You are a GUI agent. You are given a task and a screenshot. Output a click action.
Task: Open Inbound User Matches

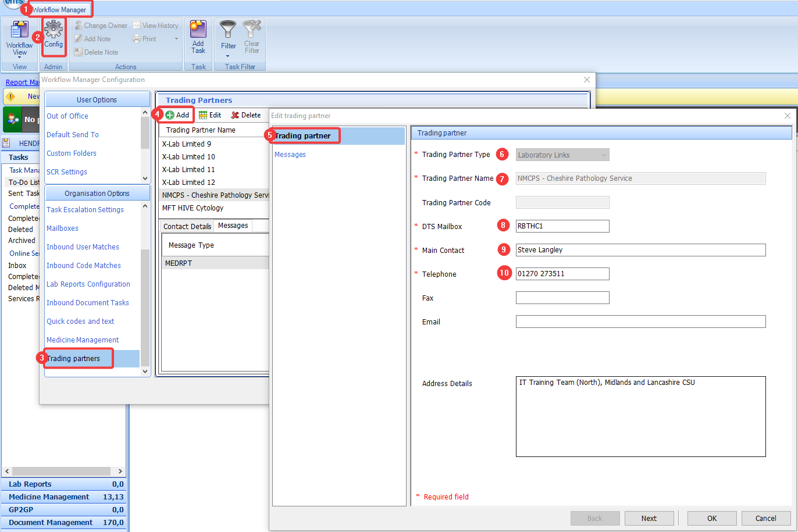[83, 247]
